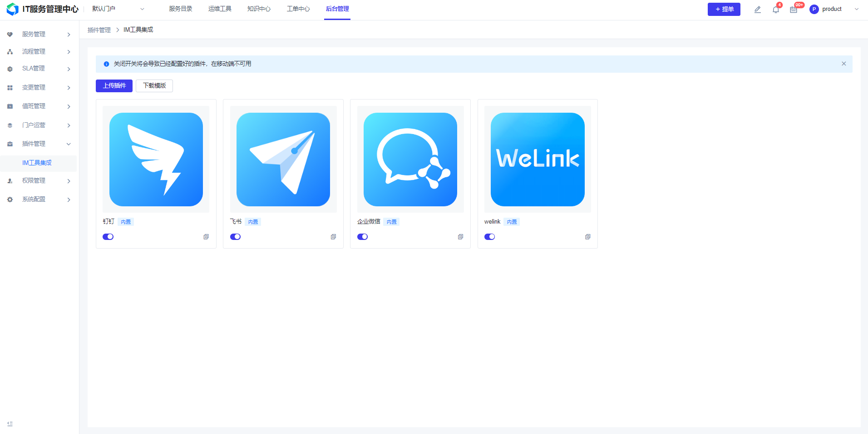The width and height of the screenshot is (868, 434).
Task: Switch to the 知识中心 top tab
Action: tap(259, 9)
